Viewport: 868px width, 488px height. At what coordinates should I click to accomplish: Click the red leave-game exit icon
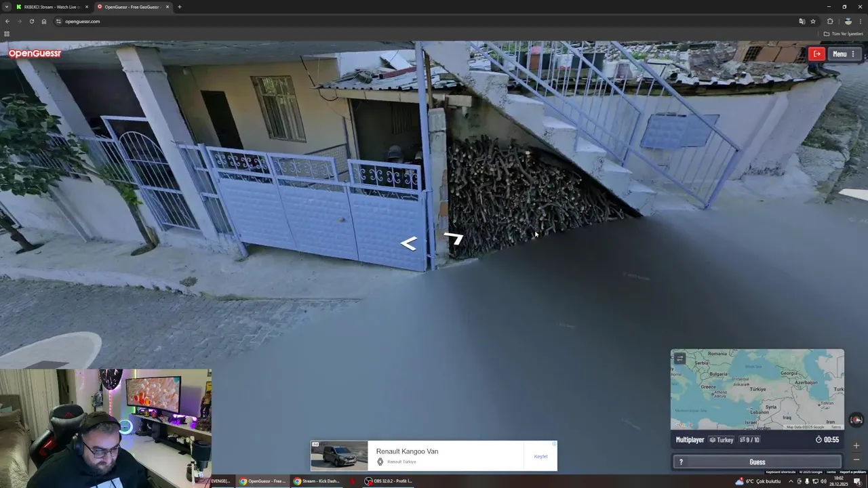(x=817, y=54)
